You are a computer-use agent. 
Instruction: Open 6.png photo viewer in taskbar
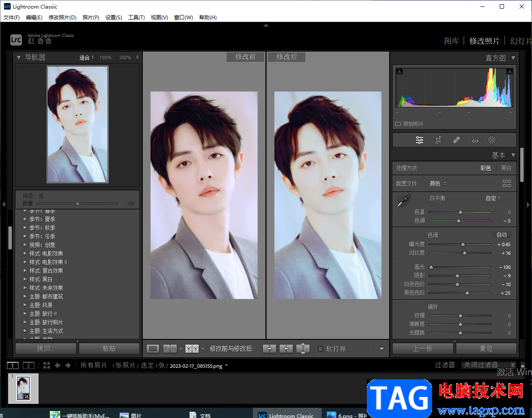(347, 415)
